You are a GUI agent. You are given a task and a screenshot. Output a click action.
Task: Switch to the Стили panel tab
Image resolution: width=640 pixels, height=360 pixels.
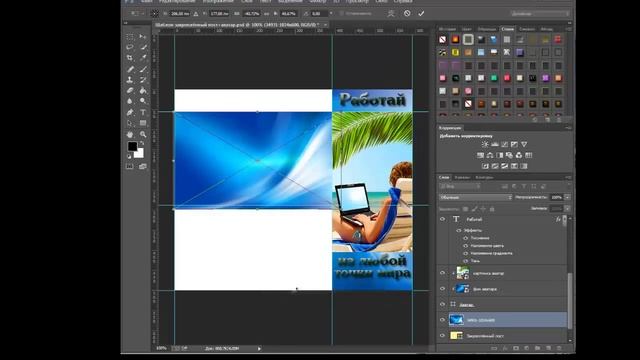pyautogui.click(x=508, y=29)
